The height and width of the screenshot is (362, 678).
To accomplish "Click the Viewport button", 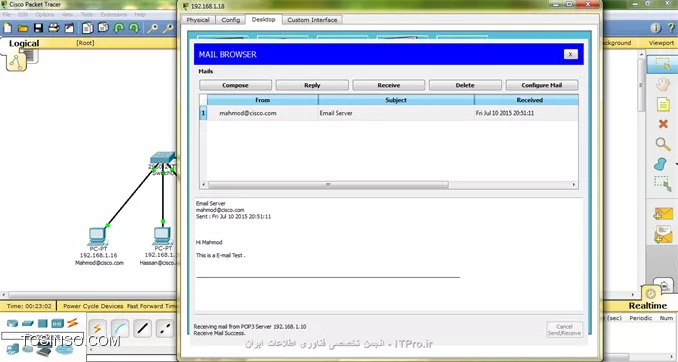I will click(x=661, y=43).
